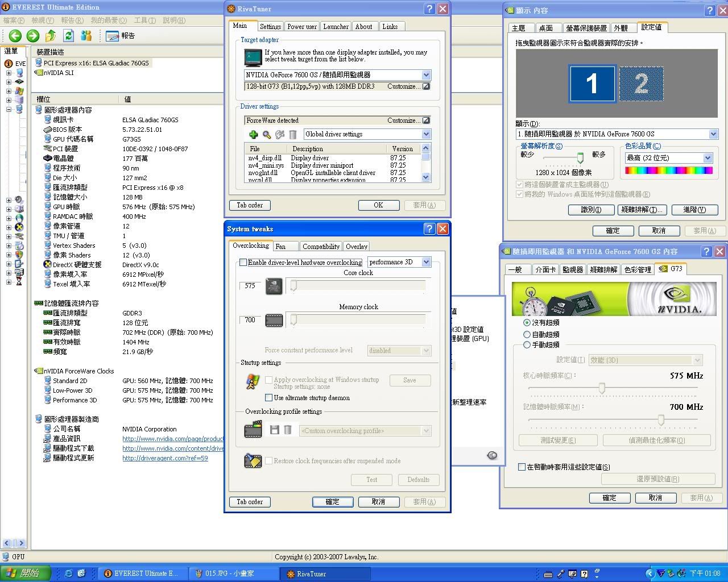This screenshot has height=582, width=728.
Task: Open the Compatibility tab in System tweaks
Action: click(321, 247)
